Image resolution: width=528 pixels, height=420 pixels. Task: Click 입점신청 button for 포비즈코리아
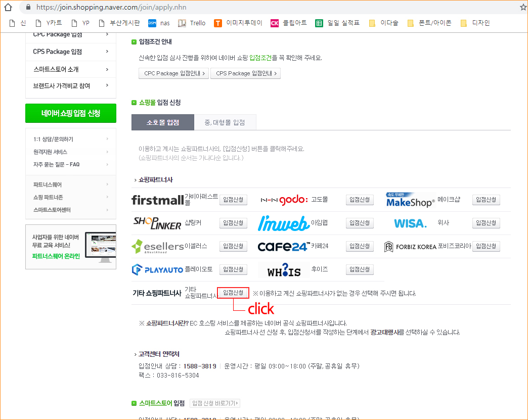[x=486, y=246]
